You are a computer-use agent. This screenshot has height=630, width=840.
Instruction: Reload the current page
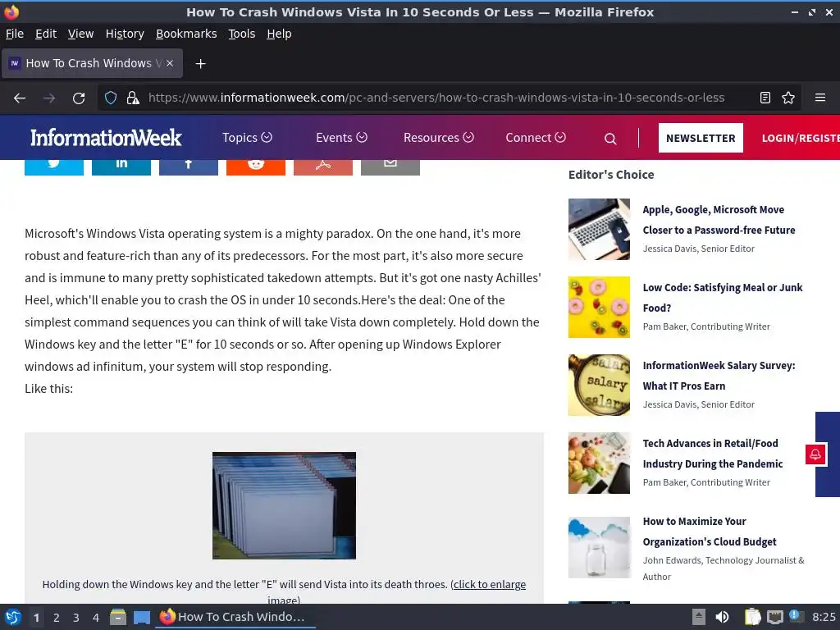79,98
